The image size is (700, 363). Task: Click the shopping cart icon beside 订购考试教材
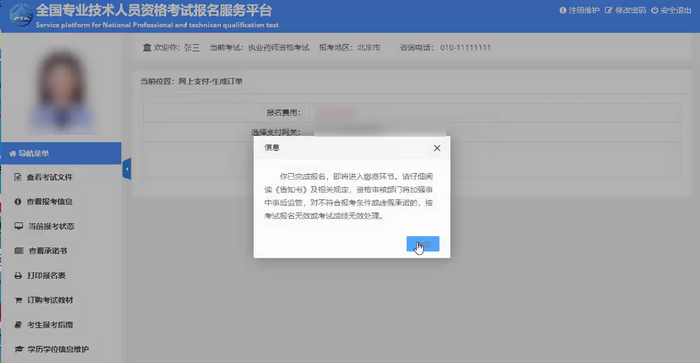[x=18, y=300]
